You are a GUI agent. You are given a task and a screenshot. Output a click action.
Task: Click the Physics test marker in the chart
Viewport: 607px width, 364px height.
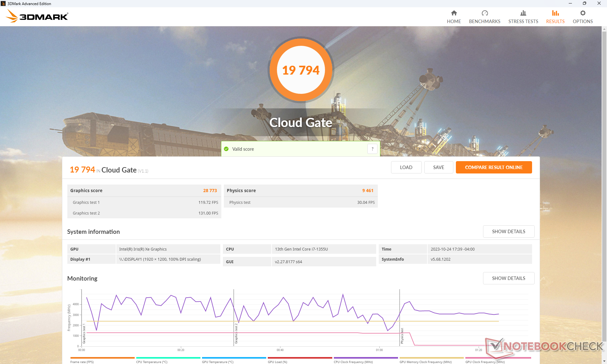point(402,336)
